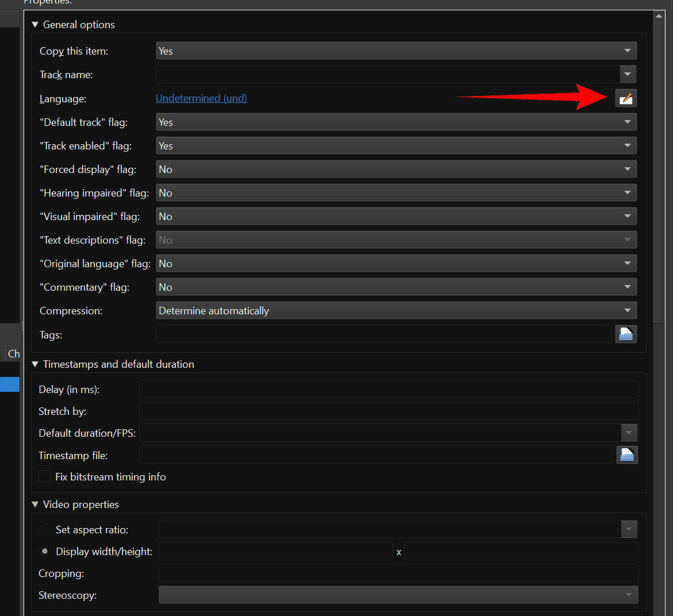Click the Timestamp file input field
The width and height of the screenshot is (673, 616).
(375, 455)
